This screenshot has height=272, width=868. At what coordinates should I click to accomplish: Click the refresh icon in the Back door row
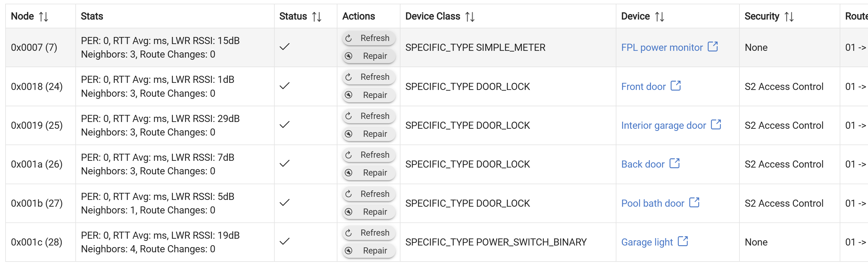[x=349, y=155]
